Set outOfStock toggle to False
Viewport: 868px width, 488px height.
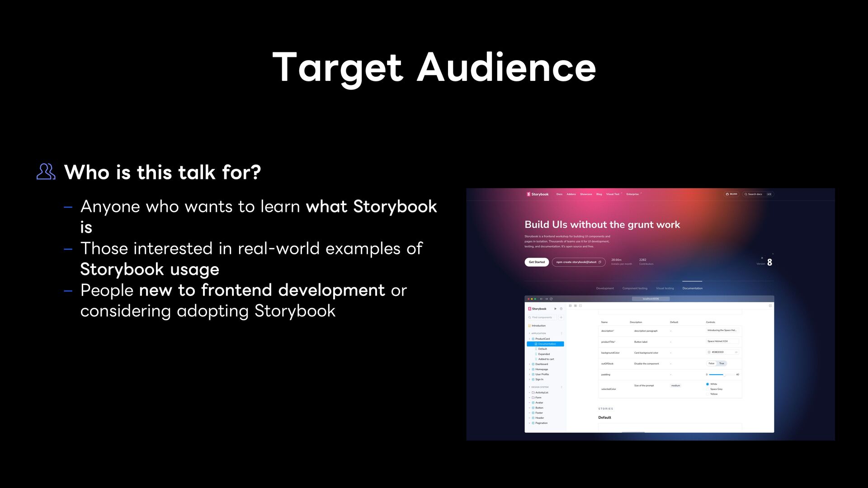pyautogui.click(x=712, y=363)
